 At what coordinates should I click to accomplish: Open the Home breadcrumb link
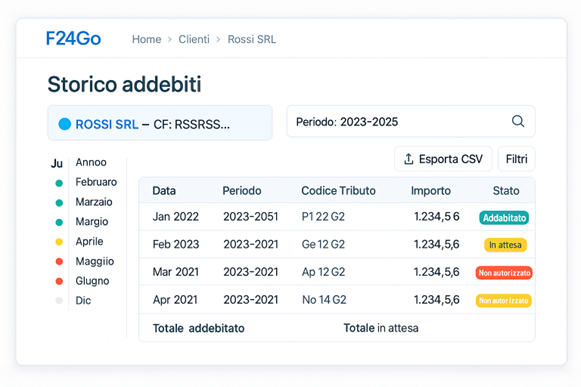coord(146,39)
